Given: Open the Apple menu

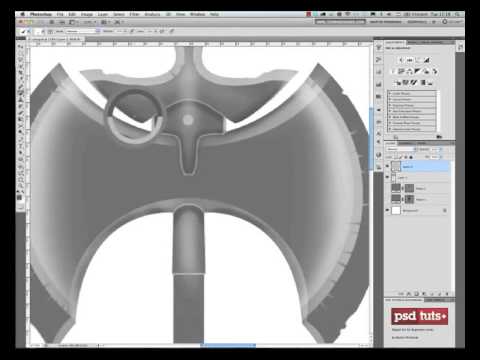Looking at the screenshot, I should (22, 14).
